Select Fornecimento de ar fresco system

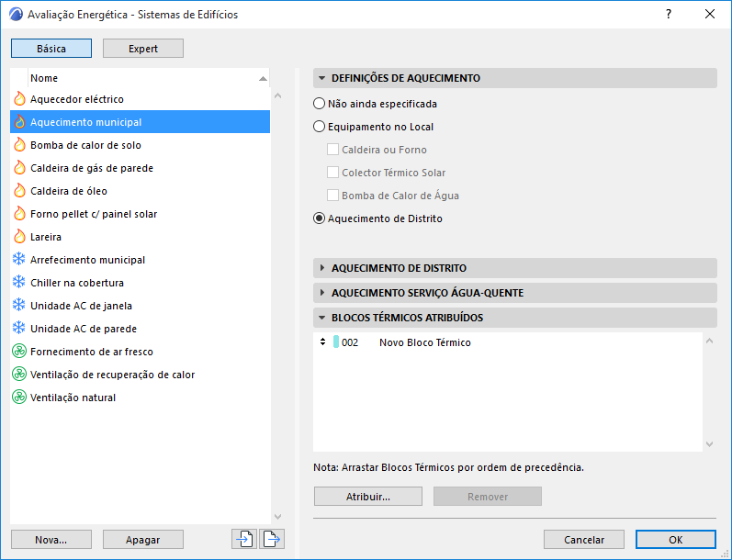140,351
